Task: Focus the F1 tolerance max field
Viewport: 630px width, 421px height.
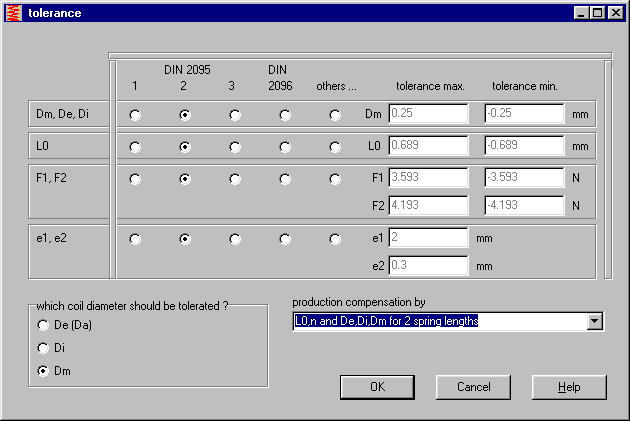Action: tap(428, 178)
